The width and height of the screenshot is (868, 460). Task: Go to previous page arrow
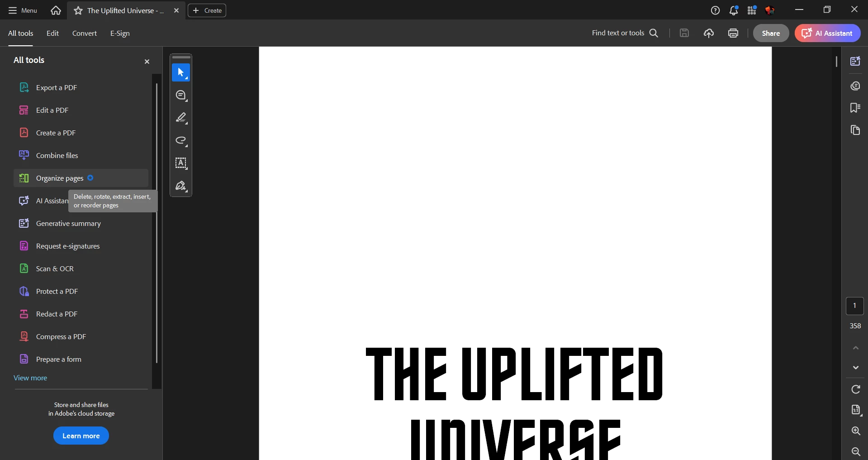[856, 348]
